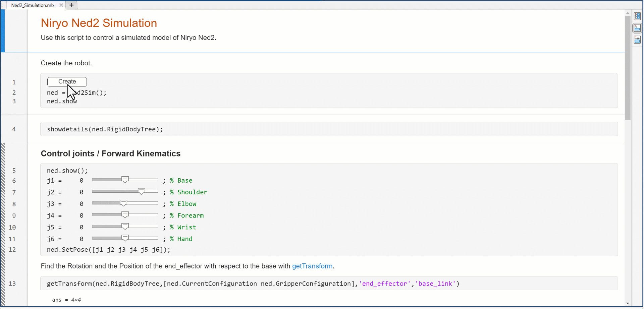
Task: Click the j3 Elbow slider thumb
Action: (123, 203)
